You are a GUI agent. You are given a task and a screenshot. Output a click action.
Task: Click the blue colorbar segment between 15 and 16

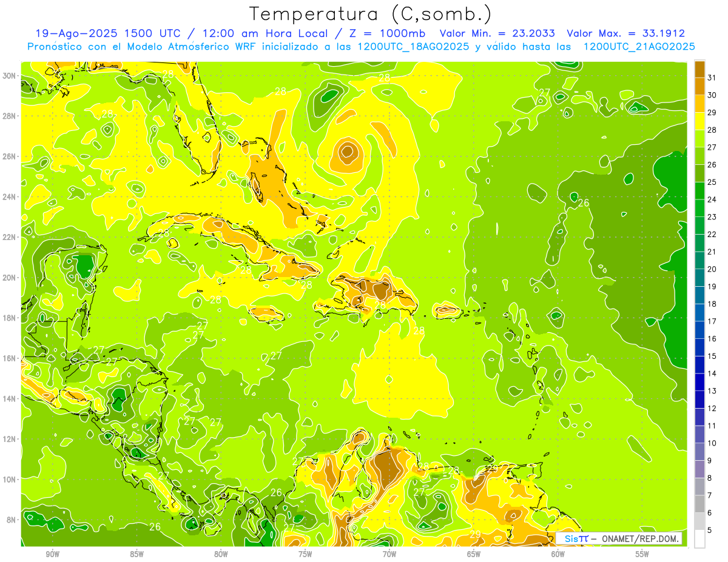click(x=699, y=347)
